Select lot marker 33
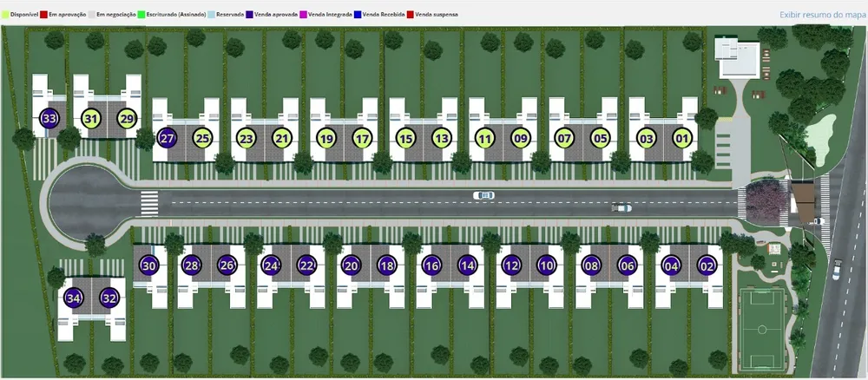The height and width of the screenshot is (380, 868). pos(49,118)
